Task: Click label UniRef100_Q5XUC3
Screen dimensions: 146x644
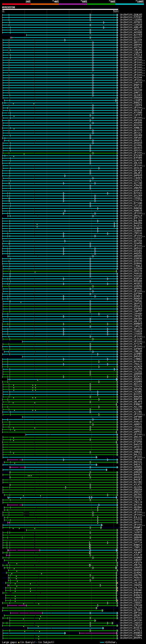Action: 131,306
